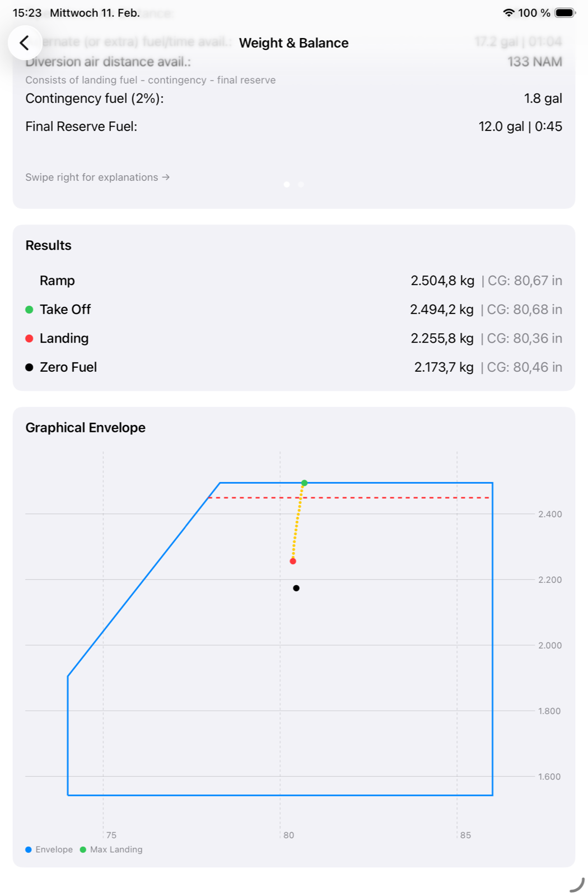Screen dimensions: 588x896
Task: Tap the red Landing status dot
Action: 29,338
